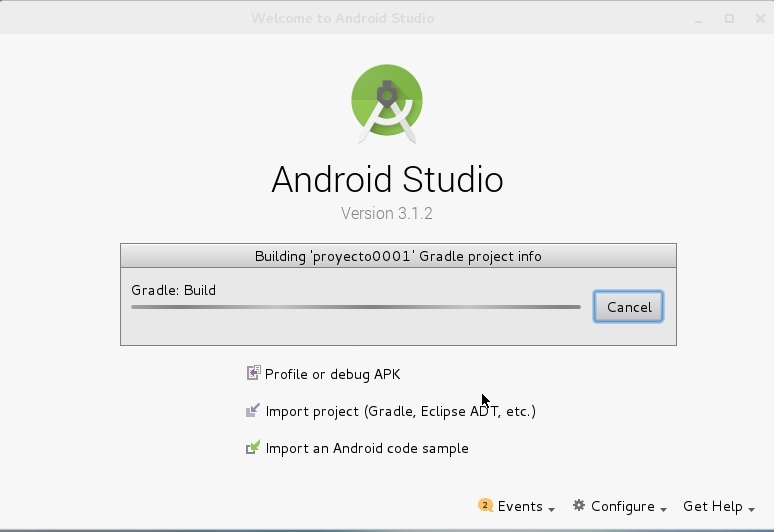The width and height of the screenshot is (774, 532).
Task: Select Profile or debug APK link
Action: (x=332, y=374)
